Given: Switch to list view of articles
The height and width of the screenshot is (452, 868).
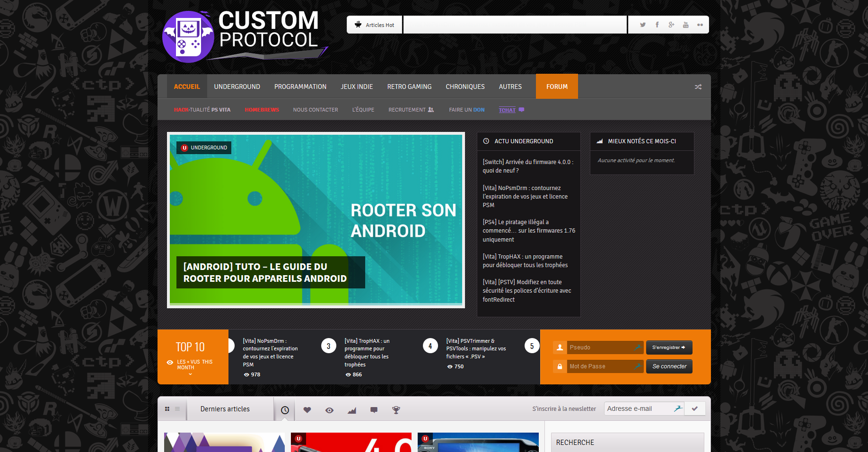Looking at the screenshot, I should [177, 409].
